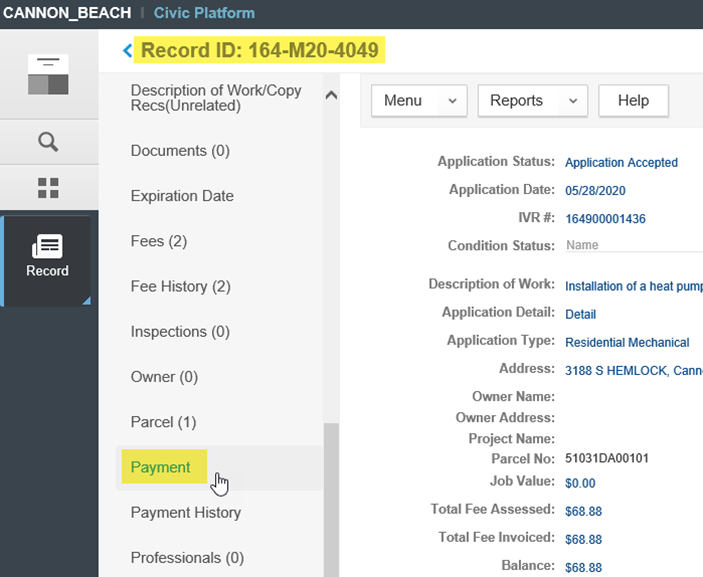Select Documents (0) in navigation list
The width and height of the screenshot is (703, 577).
pyautogui.click(x=180, y=151)
